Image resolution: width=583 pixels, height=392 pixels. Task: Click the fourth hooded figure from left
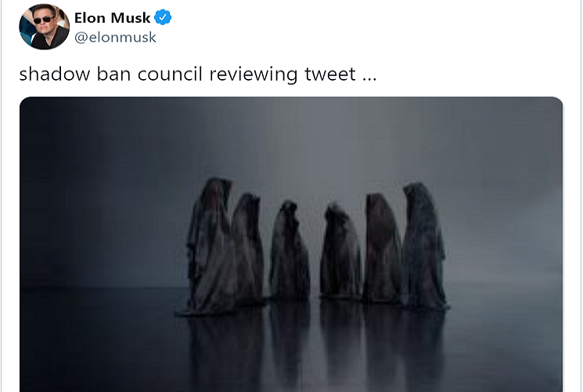[x=340, y=251]
